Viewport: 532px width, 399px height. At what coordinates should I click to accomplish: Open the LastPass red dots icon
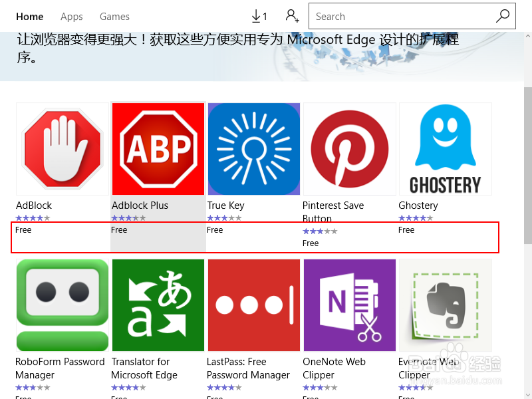click(254, 305)
